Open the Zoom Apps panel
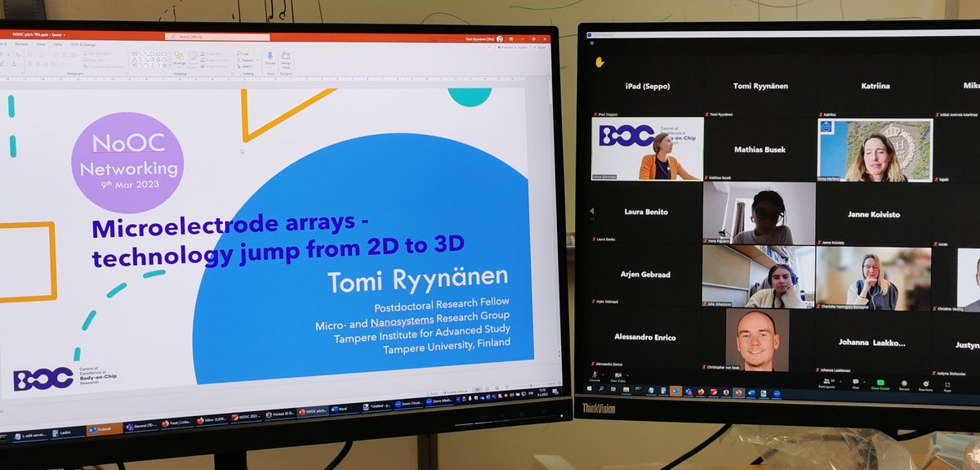This screenshot has height=470, width=980. pyautogui.click(x=947, y=388)
